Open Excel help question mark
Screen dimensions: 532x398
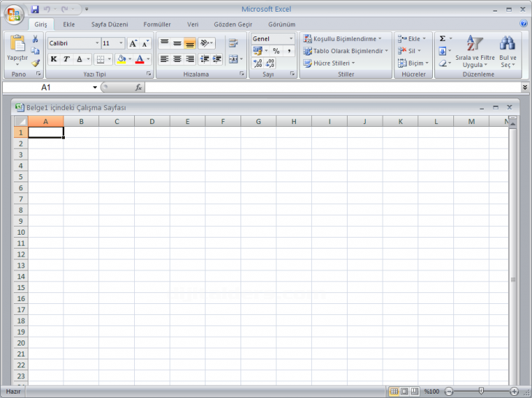[x=523, y=23]
